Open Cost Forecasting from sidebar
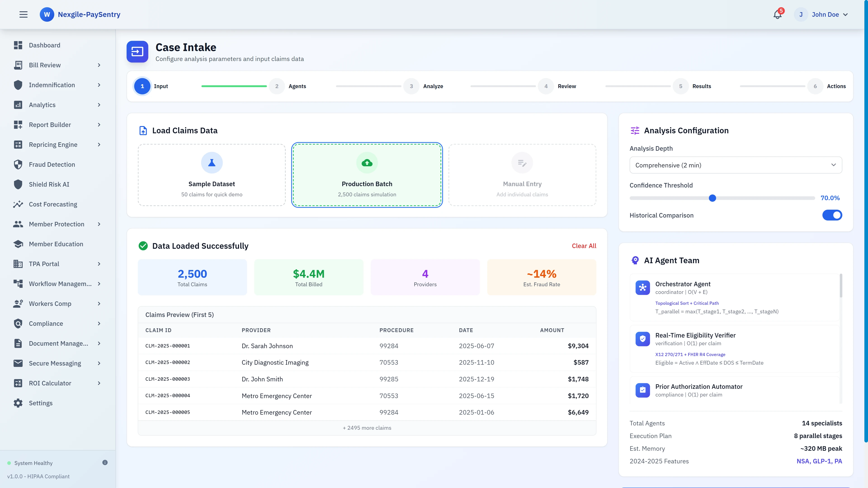 pos(53,204)
